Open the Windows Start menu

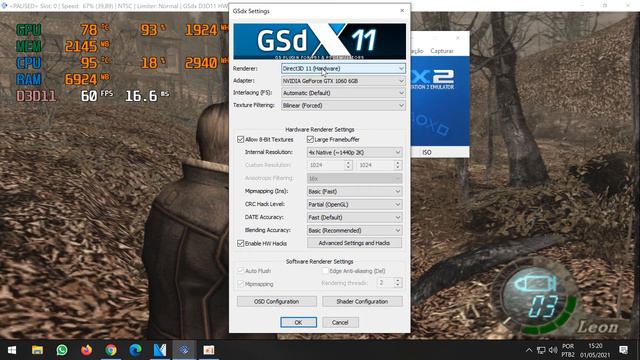(12, 350)
